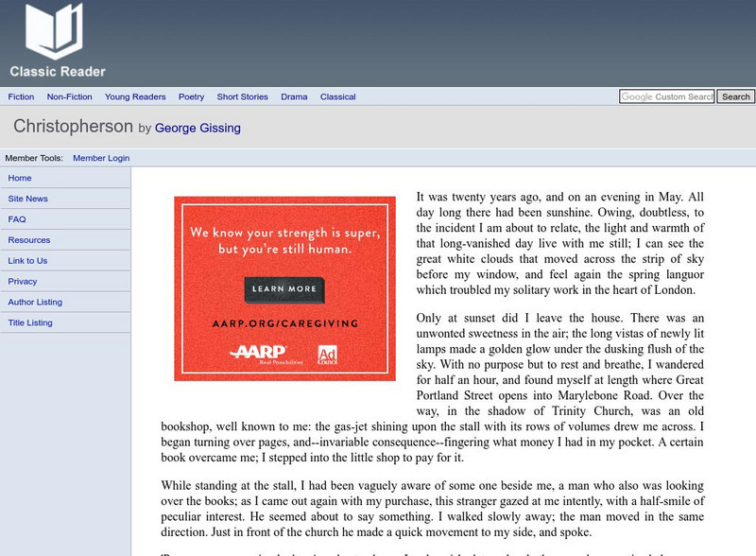756x556 pixels.
Task: Click paragraph starting 'It was twenty years ago'
Action: point(560,243)
